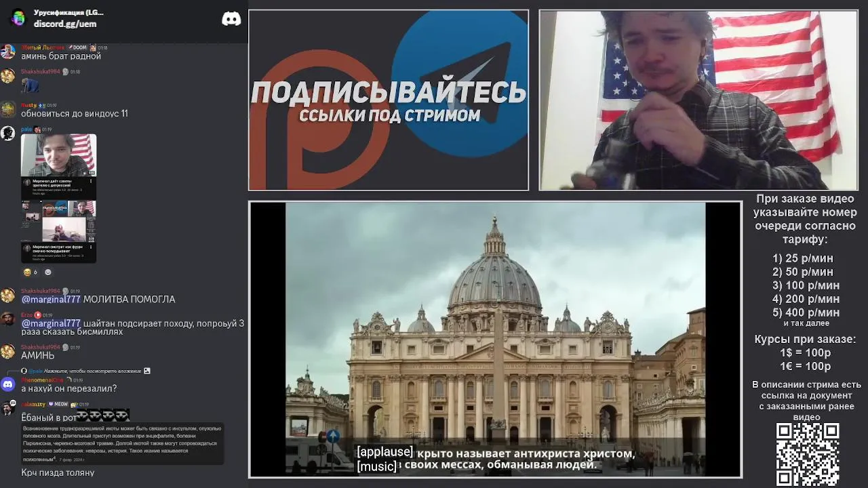
Task: Click the DOOM server tag badge
Action: (77, 48)
